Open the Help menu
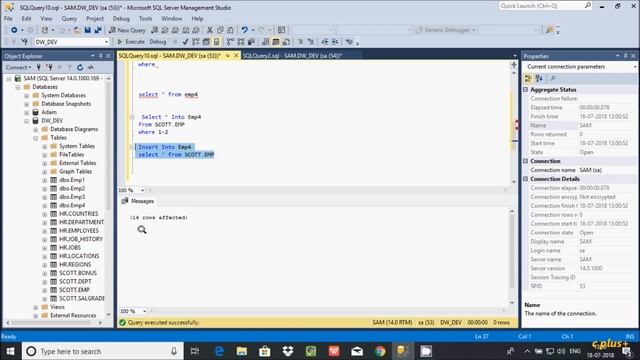 point(197,18)
